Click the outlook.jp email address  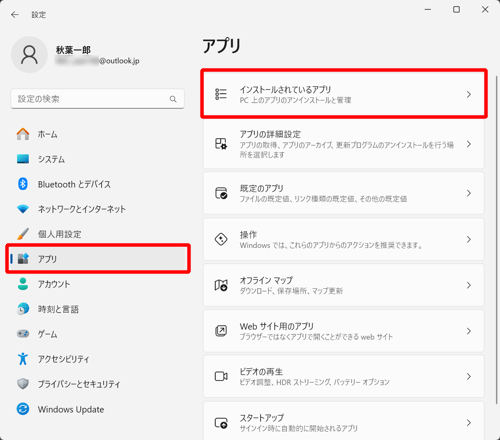click(x=97, y=61)
